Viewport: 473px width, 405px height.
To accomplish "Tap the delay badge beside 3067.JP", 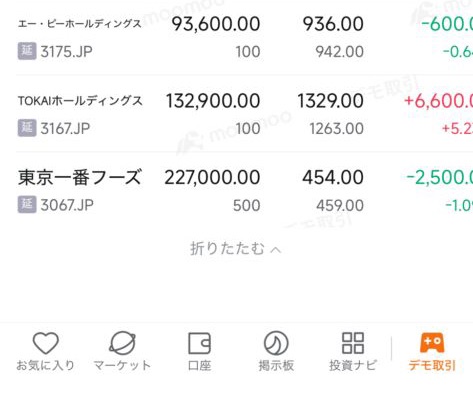I will pyautogui.click(x=27, y=205).
